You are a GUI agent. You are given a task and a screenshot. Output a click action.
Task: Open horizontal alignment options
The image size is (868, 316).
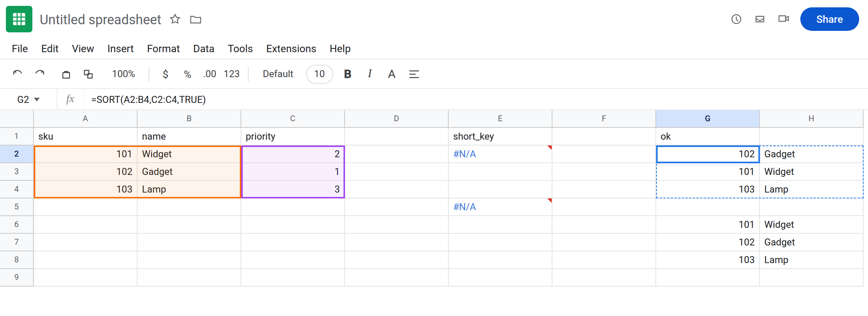(x=414, y=74)
